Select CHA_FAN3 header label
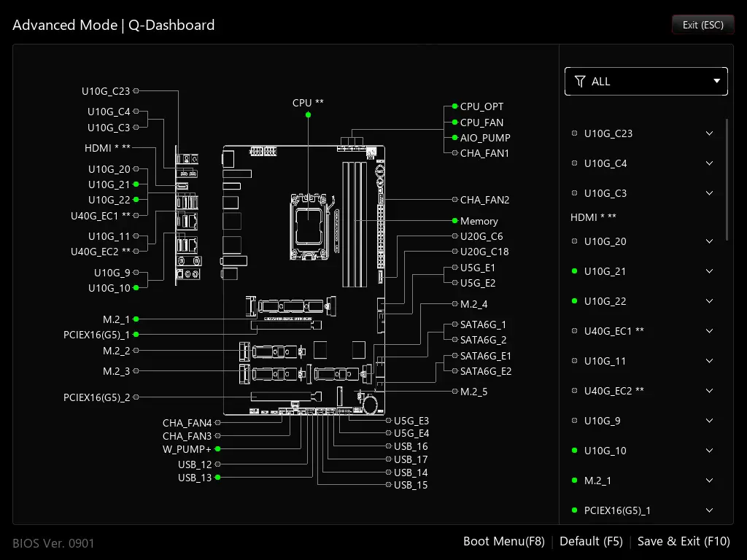 (187, 436)
